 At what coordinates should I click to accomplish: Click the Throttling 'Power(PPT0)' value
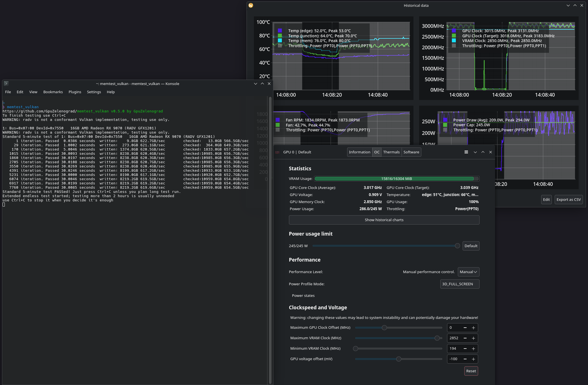tap(467, 209)
